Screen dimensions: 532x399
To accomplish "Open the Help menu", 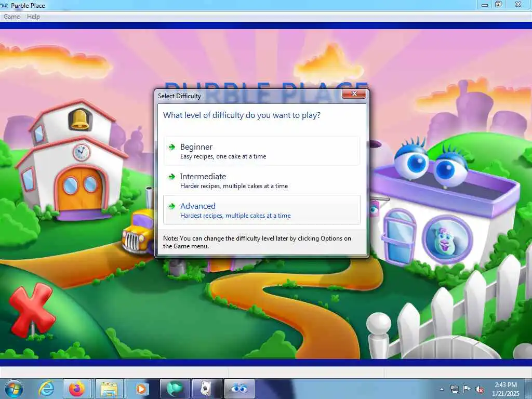I will pos(34,17).
